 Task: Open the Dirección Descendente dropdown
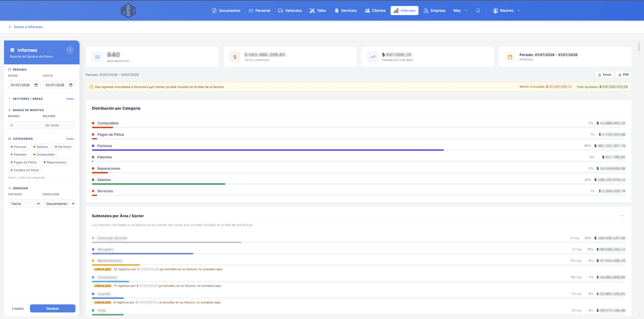tap(59, 204)
